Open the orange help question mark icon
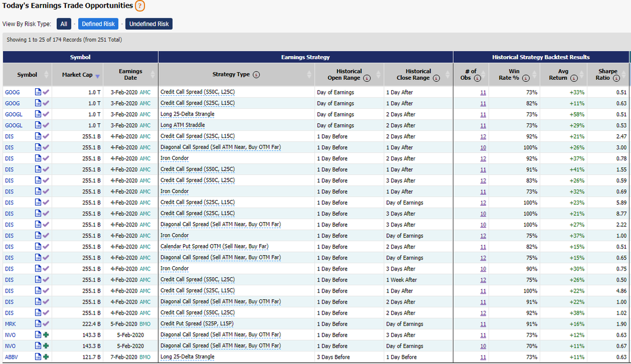 point(139,6)
